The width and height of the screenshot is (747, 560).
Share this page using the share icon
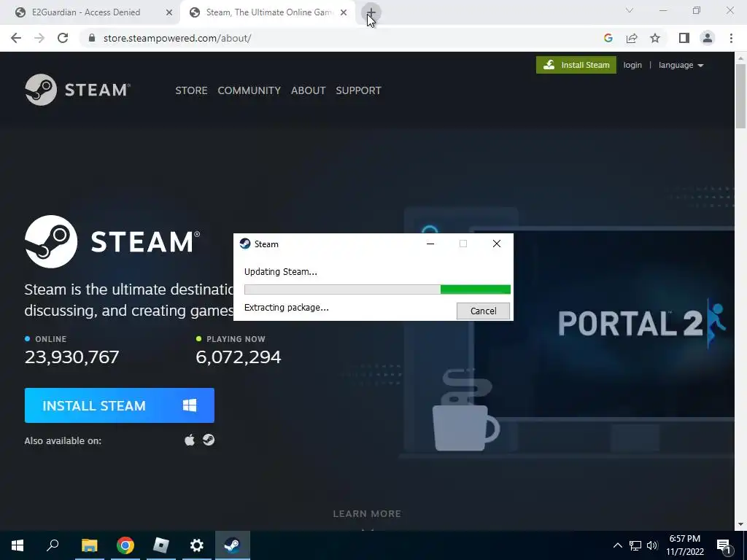click(x=632, y=38)
